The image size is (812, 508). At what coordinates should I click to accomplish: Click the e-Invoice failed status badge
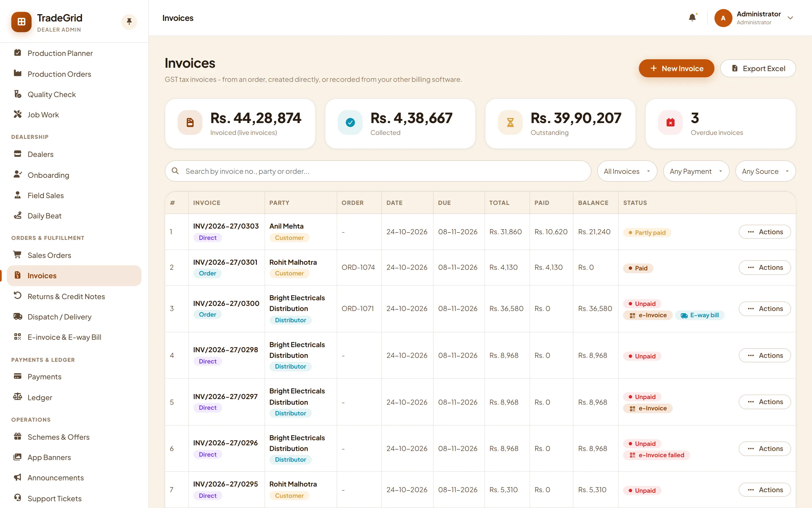pyautogui.click(x=656, y=455)
